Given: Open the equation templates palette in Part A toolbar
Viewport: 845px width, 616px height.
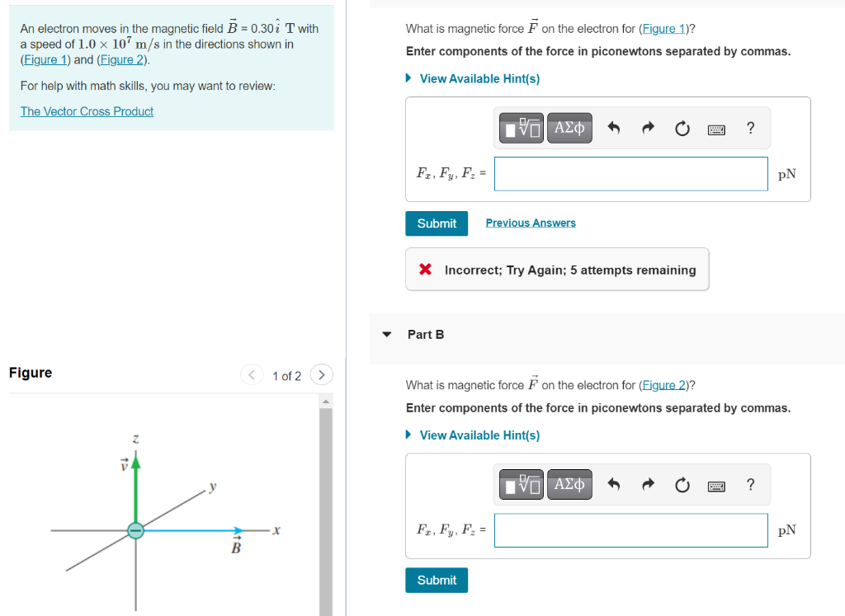Looking at the screenshot, I should coord(521,128).
